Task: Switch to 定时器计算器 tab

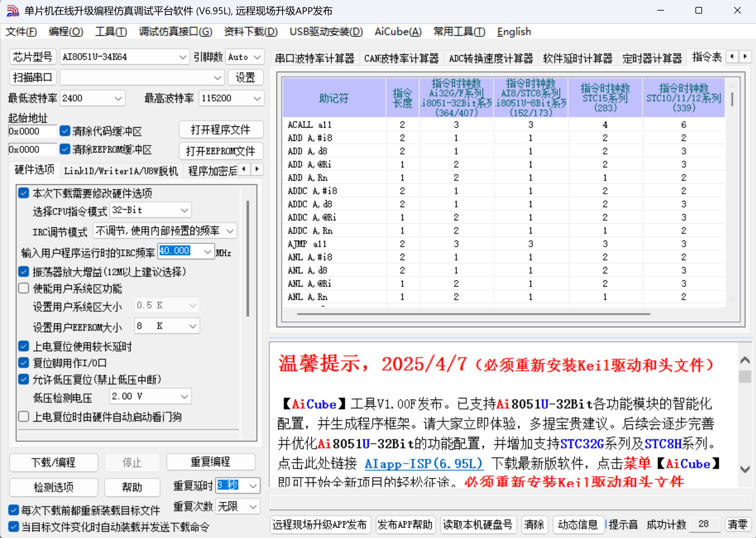Action: 652,58
